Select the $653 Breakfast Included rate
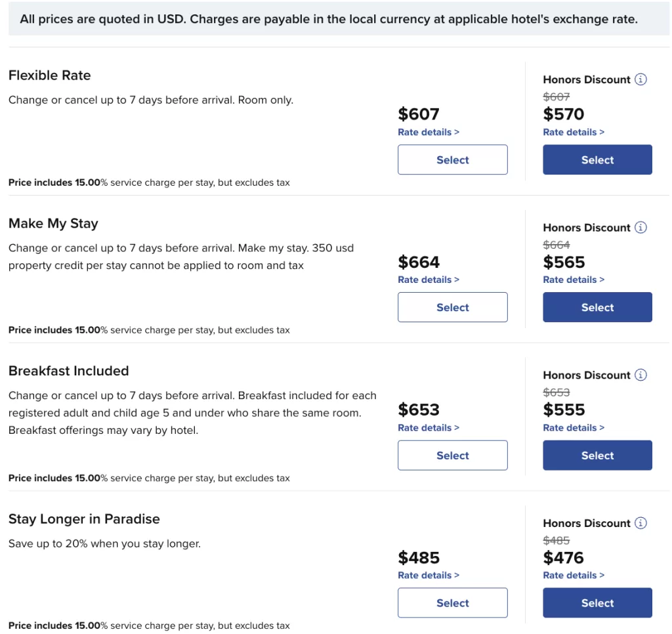This screenshot has height=634, width=672. [453, 455]
